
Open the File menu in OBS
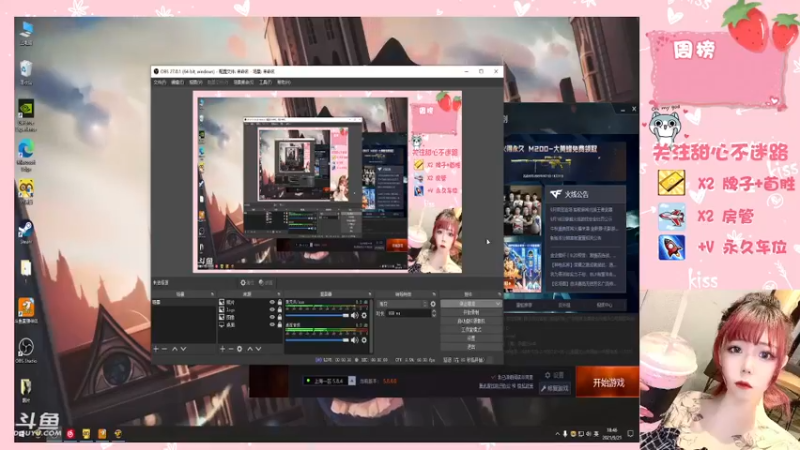coord(160,82)
